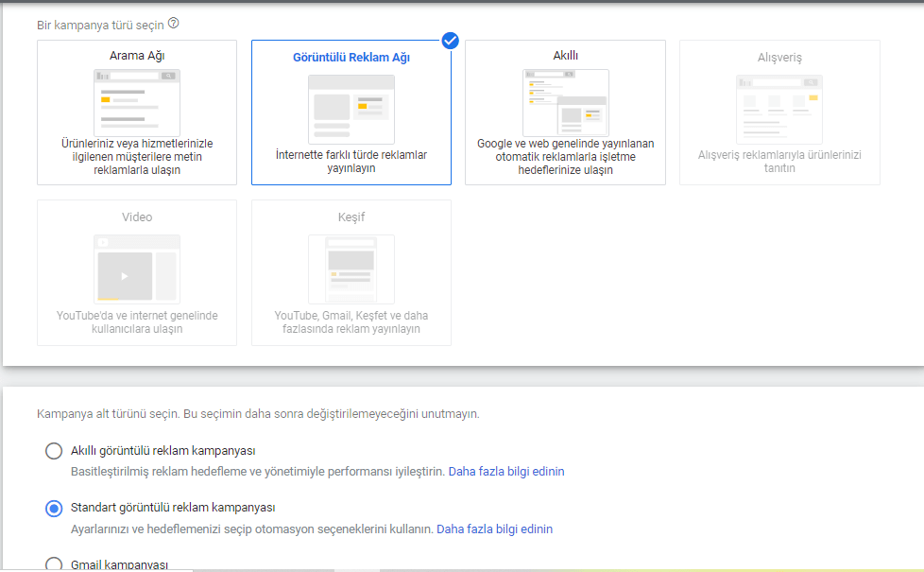Click the Keşif card description text
This screenshot has height=572, width=924.
[351, 322]
